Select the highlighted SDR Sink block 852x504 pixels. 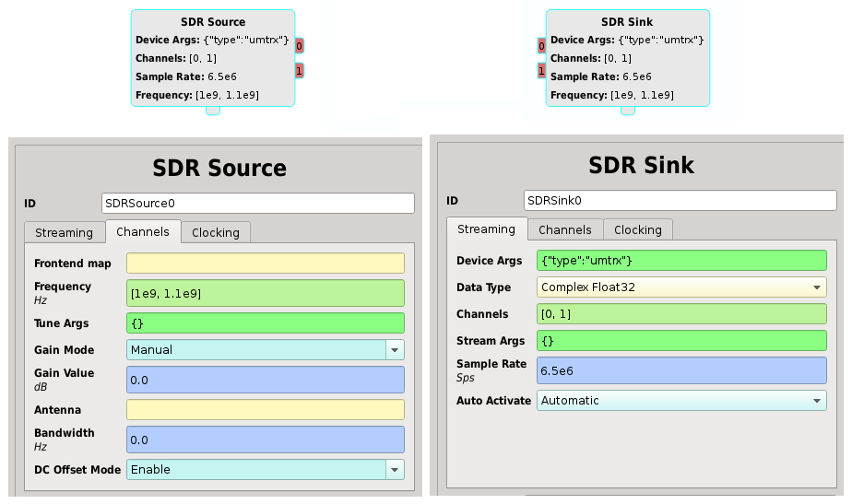point(628,57)
